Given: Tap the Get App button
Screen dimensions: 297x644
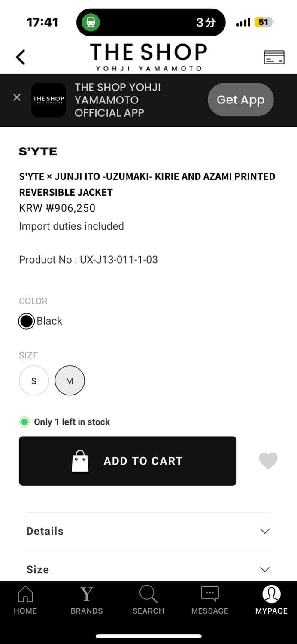Looking at the screenshot, I should [240, 100].
